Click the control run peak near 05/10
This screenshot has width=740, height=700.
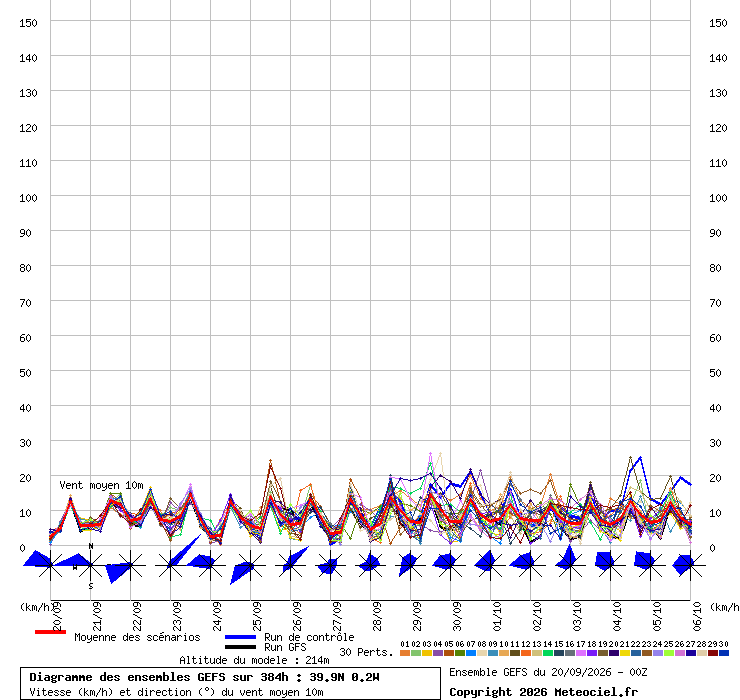640,457
